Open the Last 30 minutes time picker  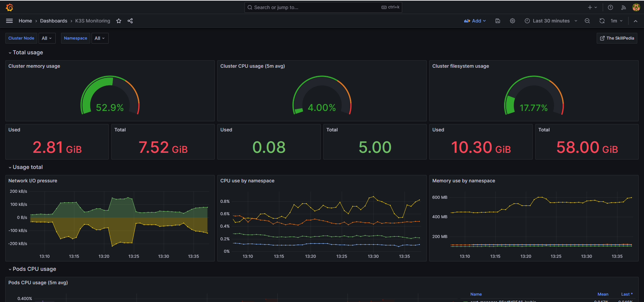(x=551, y=21)
